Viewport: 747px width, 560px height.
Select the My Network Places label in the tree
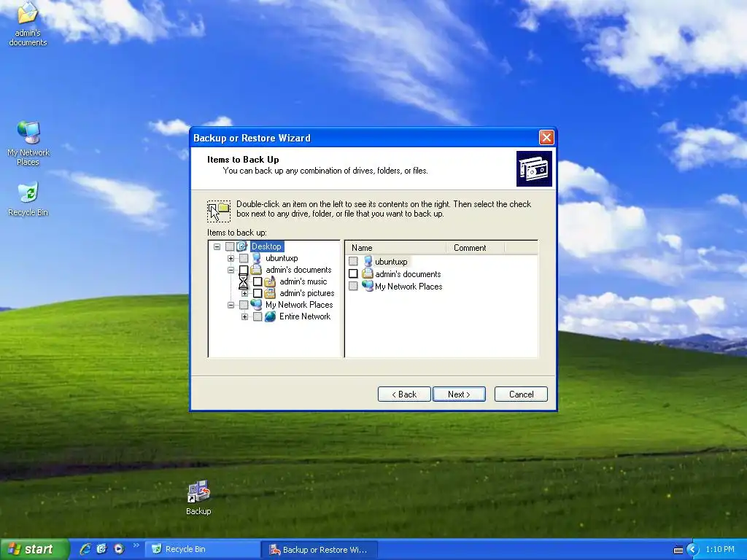[x=299, y=305]
